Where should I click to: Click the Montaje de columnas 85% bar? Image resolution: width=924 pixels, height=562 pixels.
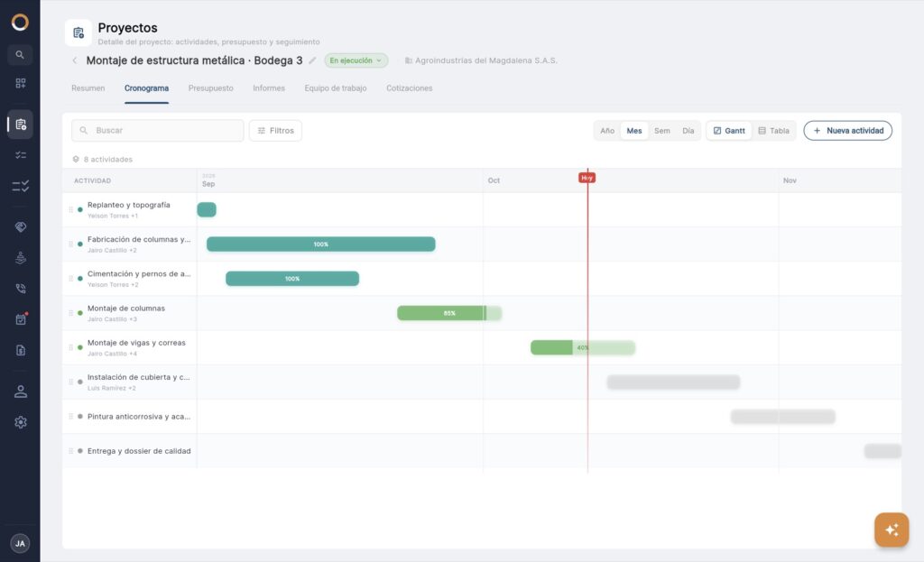tap(449, 313)
